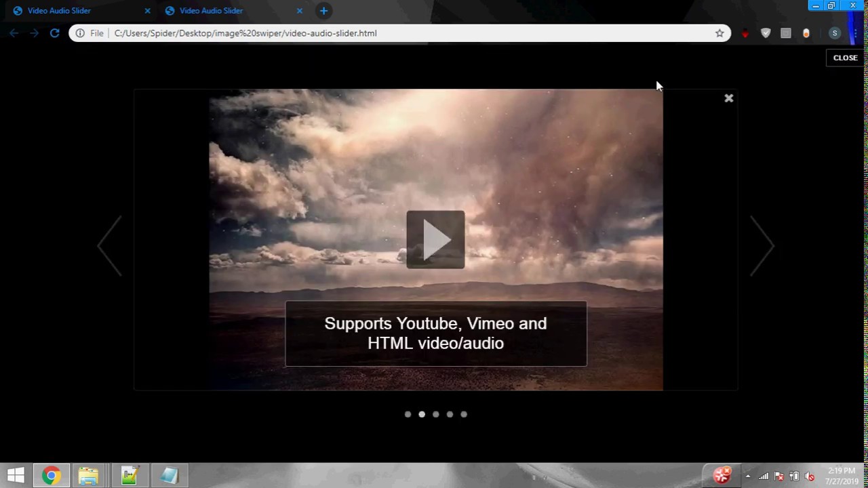Click the CLOSE button at top right
868x488 pixels.
coord(845,58)
